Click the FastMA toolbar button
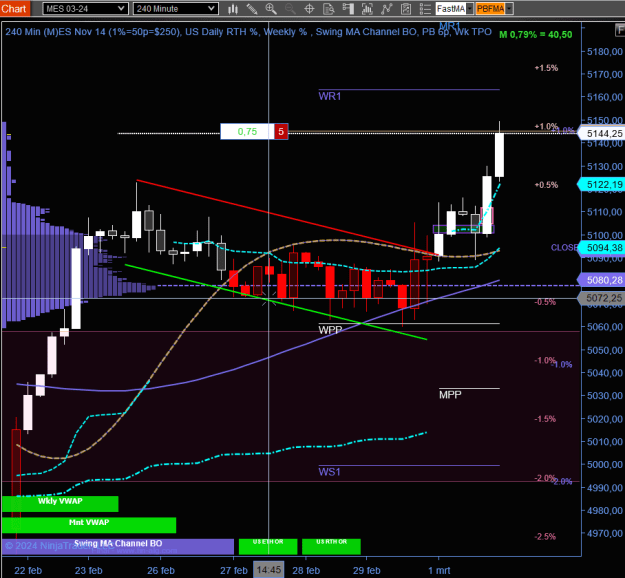625x578 pixels. (451, 9)
